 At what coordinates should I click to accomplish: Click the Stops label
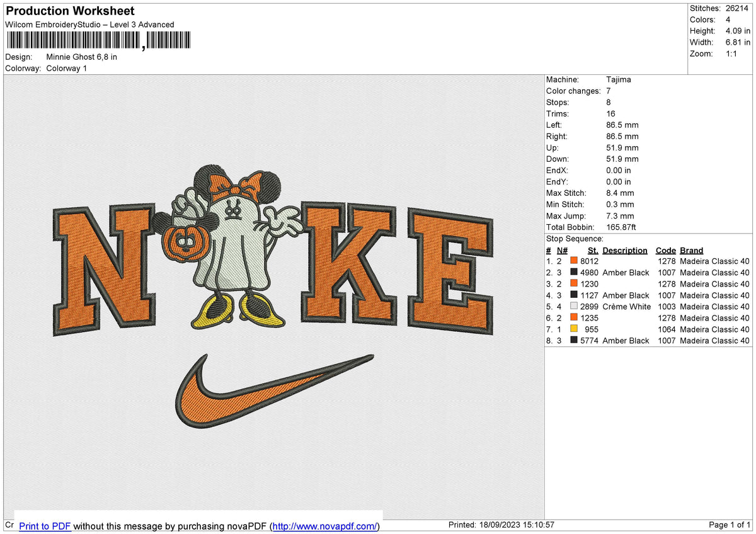(x=558, y=102)
